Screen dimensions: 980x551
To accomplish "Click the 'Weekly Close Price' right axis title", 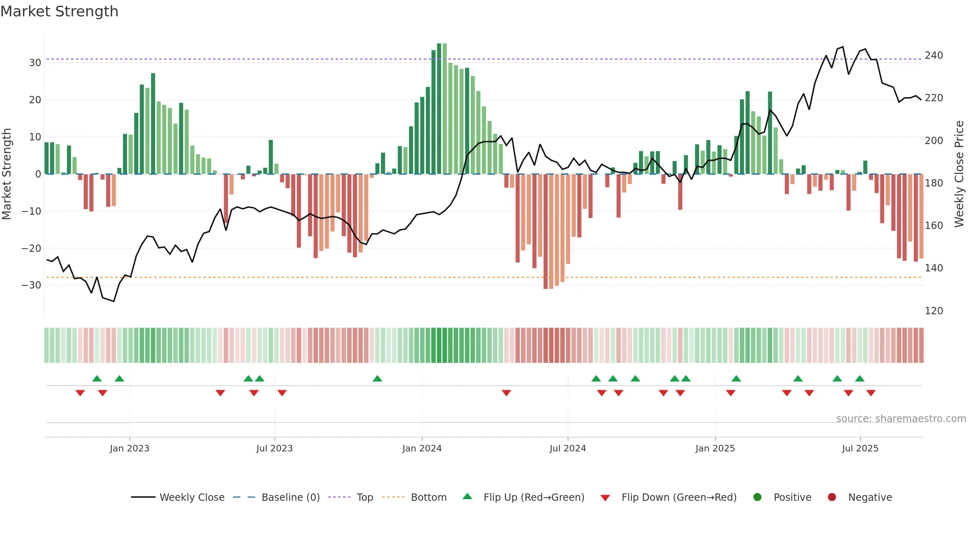I will [959, 174].
